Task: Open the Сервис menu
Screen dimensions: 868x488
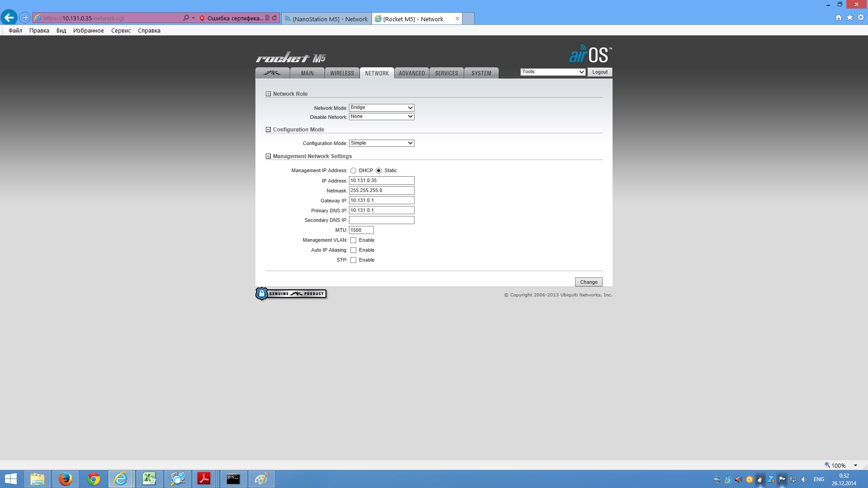Action: click(x=121, y=31)
